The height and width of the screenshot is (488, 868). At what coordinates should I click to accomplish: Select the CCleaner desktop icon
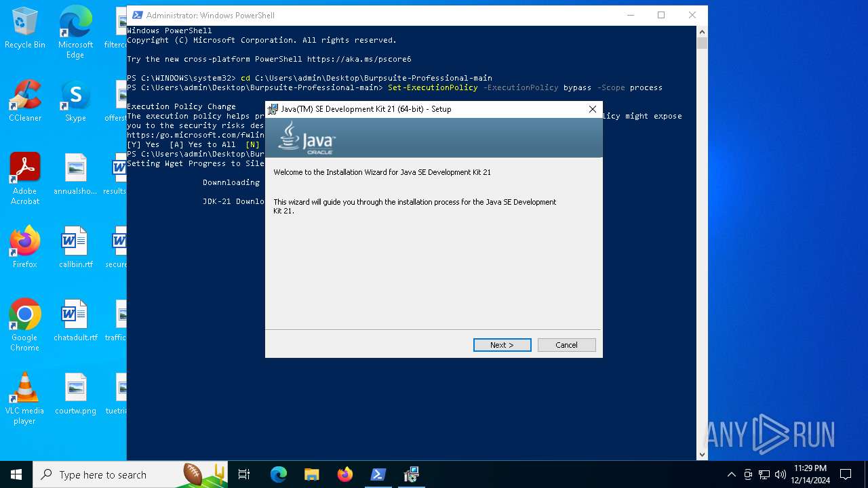click(25, 102)
